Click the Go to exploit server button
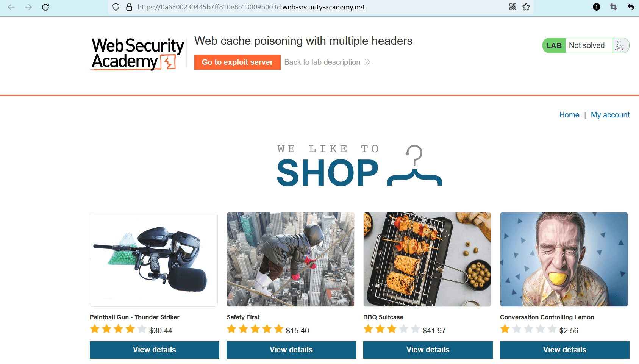This screenshot has width=639, height=364. click(237, 62)
